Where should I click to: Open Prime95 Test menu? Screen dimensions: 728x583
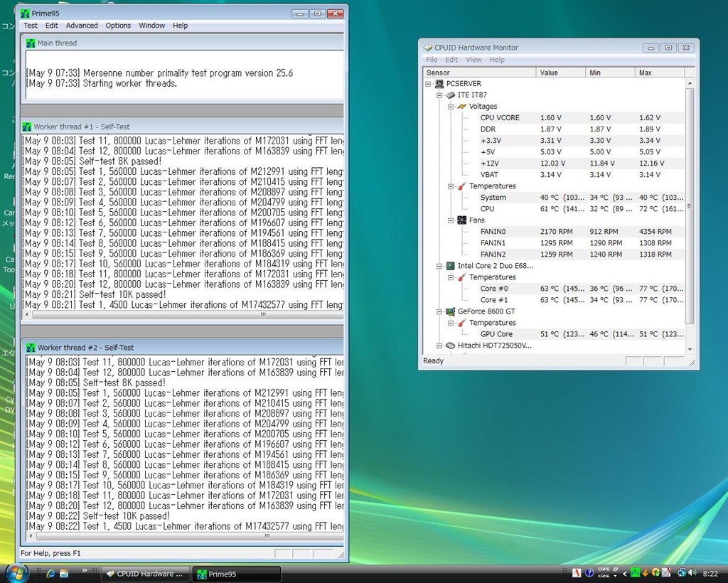click(x=31, y=26)
